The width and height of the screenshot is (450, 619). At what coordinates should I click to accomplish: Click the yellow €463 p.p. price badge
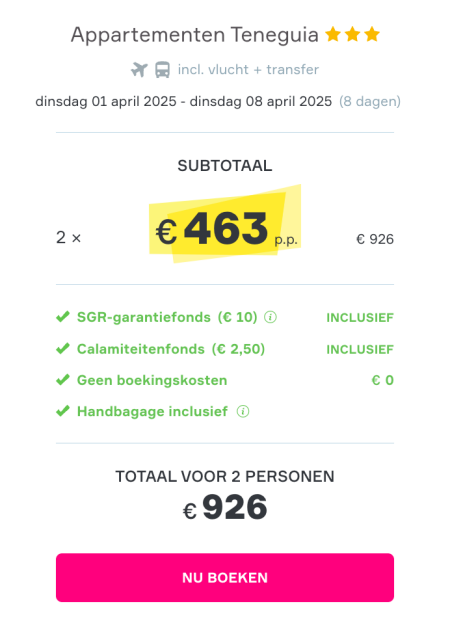point(225,224)
